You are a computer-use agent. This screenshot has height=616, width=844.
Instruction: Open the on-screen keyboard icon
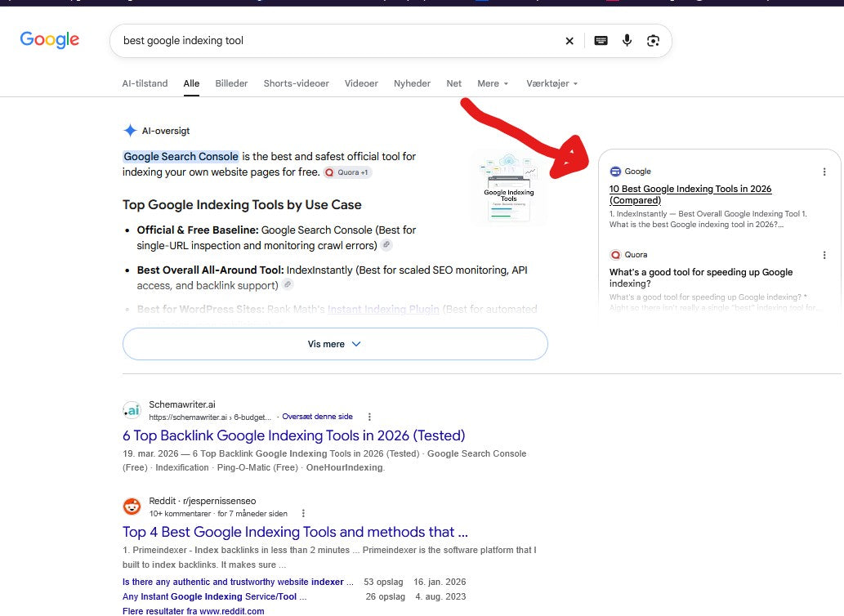tap(601, 40)
